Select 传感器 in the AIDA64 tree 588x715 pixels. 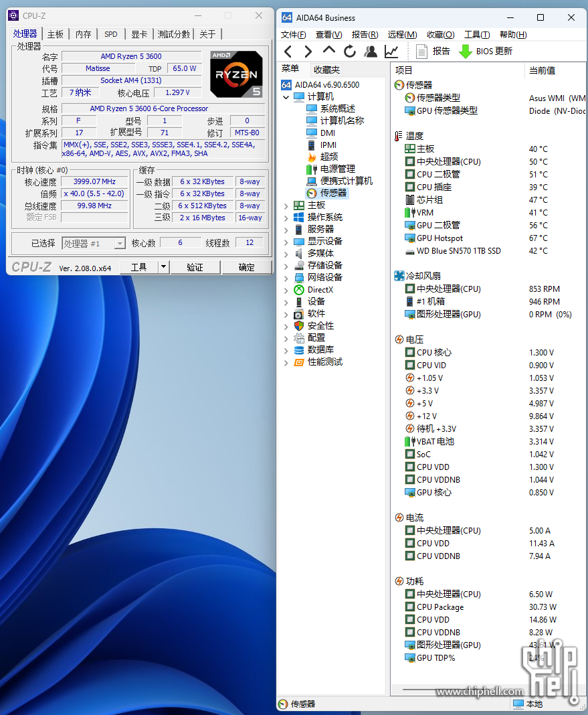[x=328, y=193]
